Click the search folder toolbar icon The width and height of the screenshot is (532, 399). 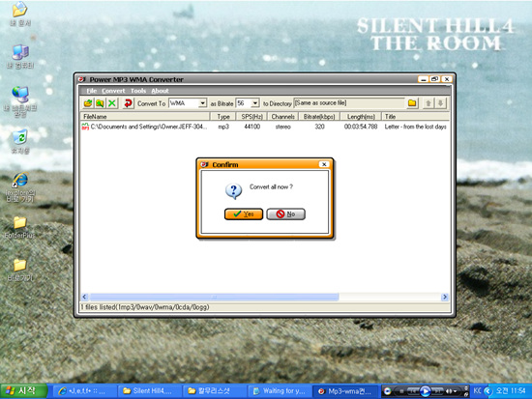point(100,103)
